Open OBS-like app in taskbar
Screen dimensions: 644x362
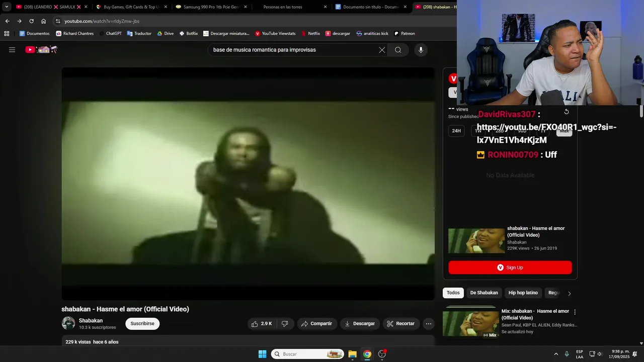[x=382, y=354]
